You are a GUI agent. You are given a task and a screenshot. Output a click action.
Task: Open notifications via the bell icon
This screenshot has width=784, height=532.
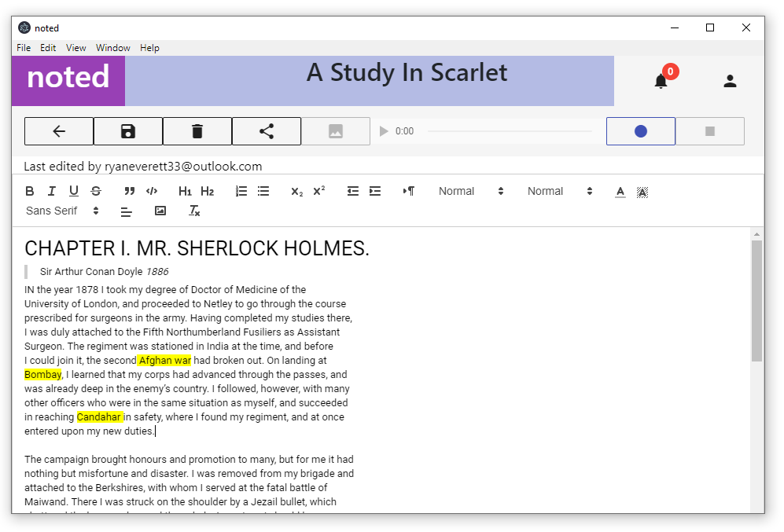pyautogui.click(x=661, y=81)
